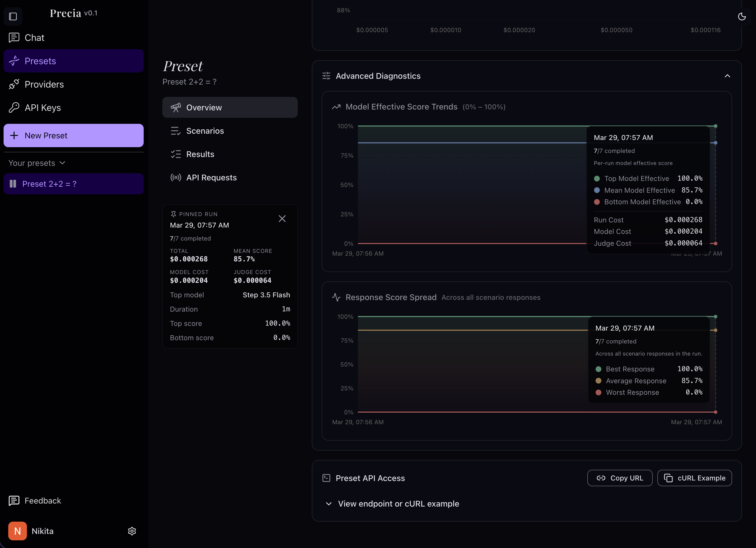Image resolution: width=756 pixels, height=548 pixels.
Task: Toggle the sidebar panel icon
Action: coord(13,16)
